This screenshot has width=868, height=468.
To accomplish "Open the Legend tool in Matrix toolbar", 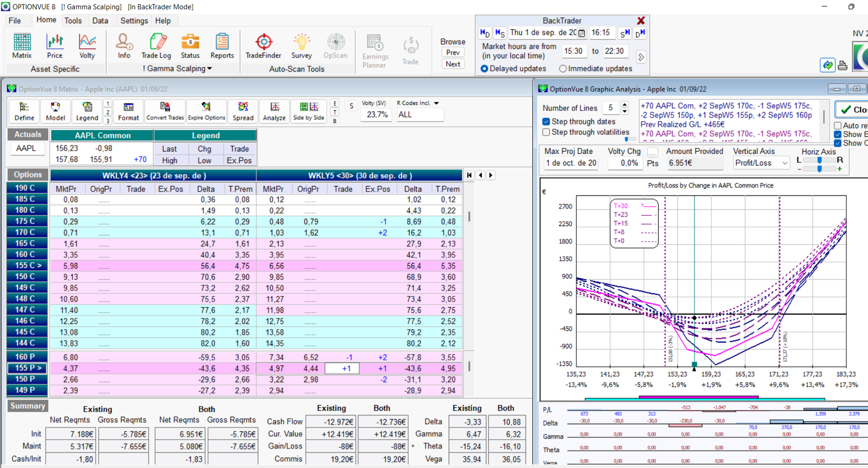I will click(87, 111).
